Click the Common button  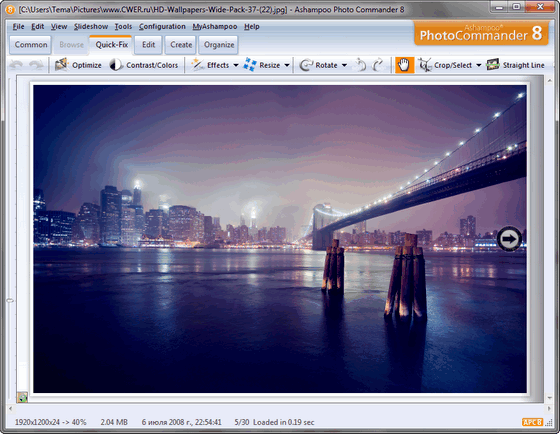click(31, 45)
